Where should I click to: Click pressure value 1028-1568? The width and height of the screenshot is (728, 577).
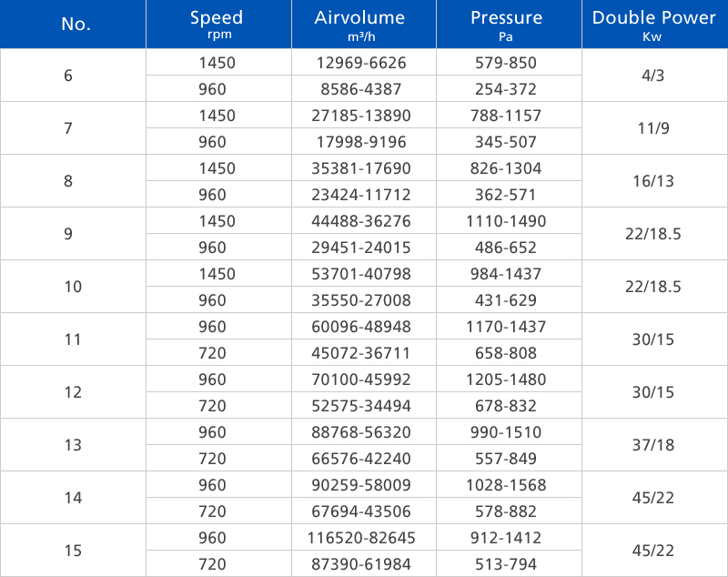click(x=506, y=485)
